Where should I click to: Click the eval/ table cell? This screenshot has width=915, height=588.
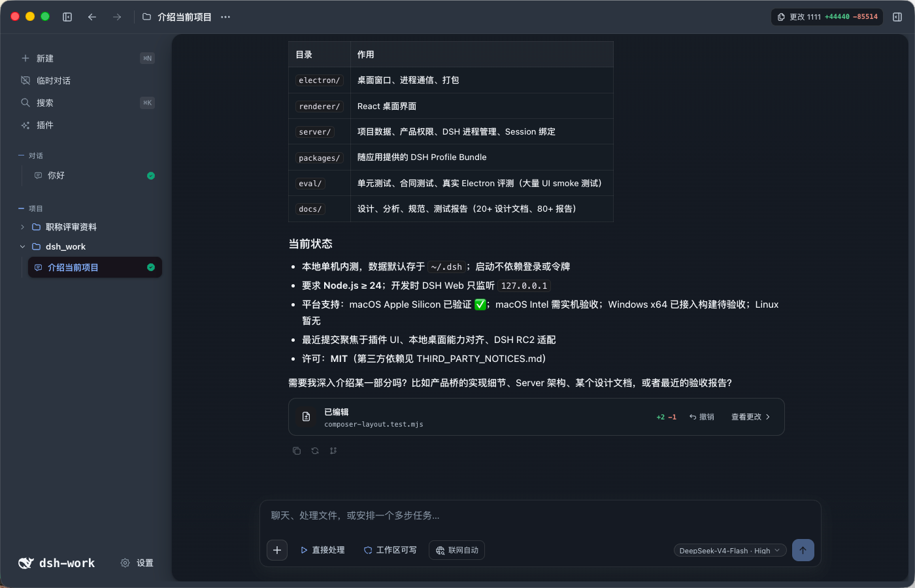(x=320, y=184)
